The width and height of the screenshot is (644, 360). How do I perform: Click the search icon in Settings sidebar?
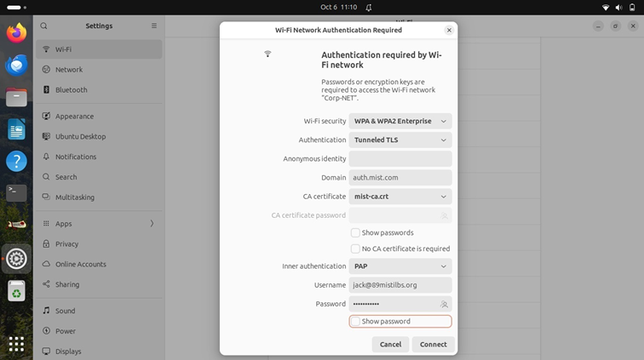point(44,26)
